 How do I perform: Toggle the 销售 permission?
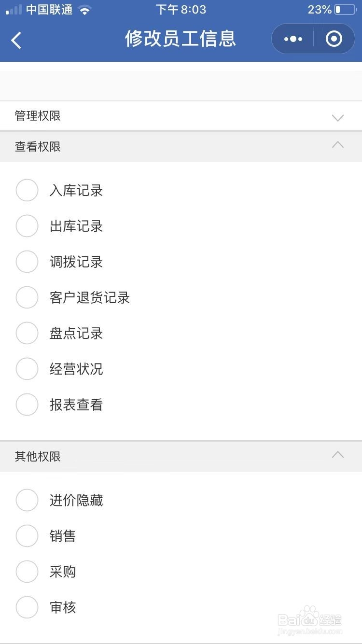(x=27, y=536)
